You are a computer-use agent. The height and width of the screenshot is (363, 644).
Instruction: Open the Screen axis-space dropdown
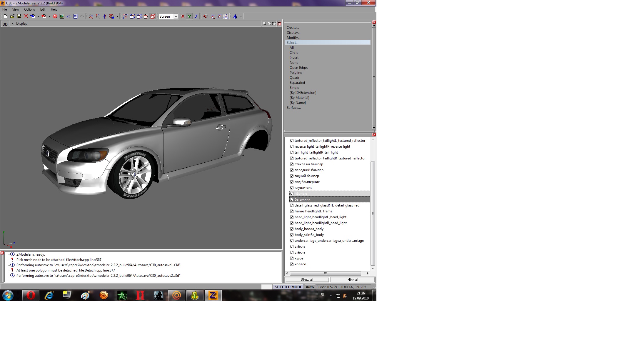coord(176,16)
